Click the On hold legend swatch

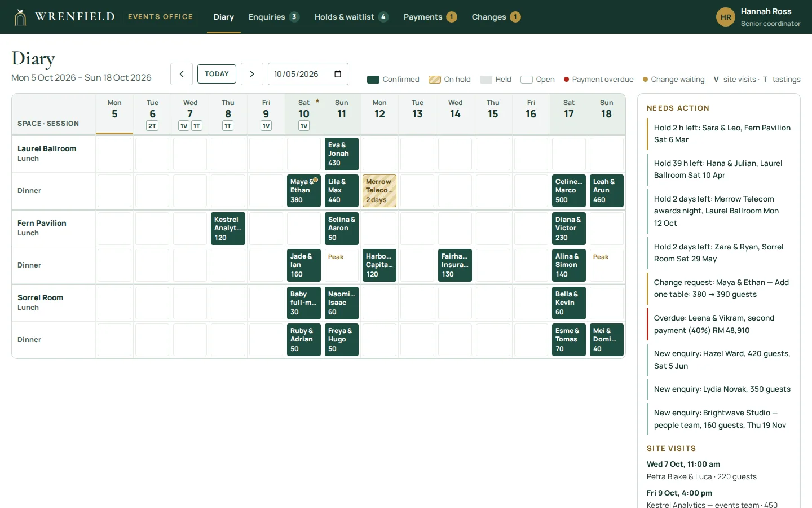[x=435, y=80]
